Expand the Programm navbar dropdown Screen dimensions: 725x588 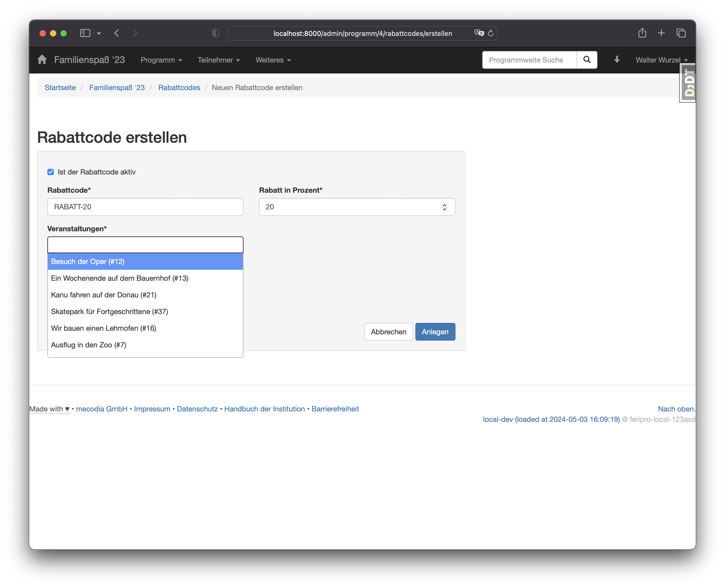click(161, 60)
